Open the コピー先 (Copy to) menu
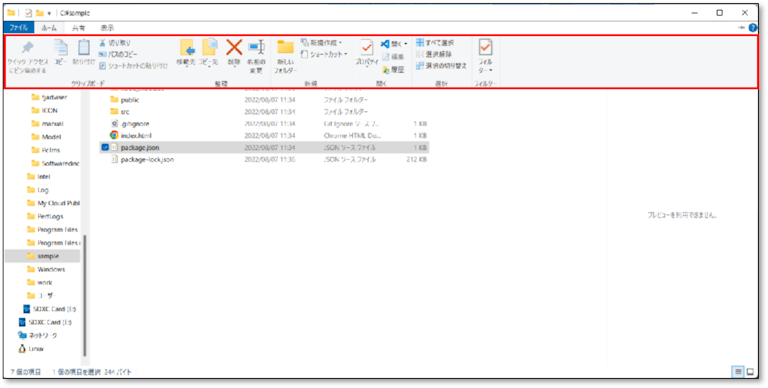This screenshot has height=388, width=768. 210,53
